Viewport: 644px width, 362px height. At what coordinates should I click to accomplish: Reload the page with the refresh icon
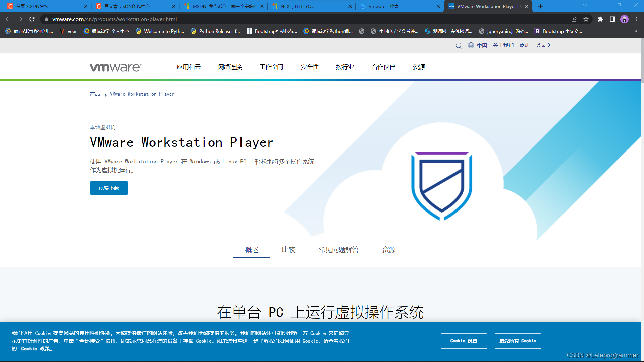pyautogui.click(x=32, y=19)
